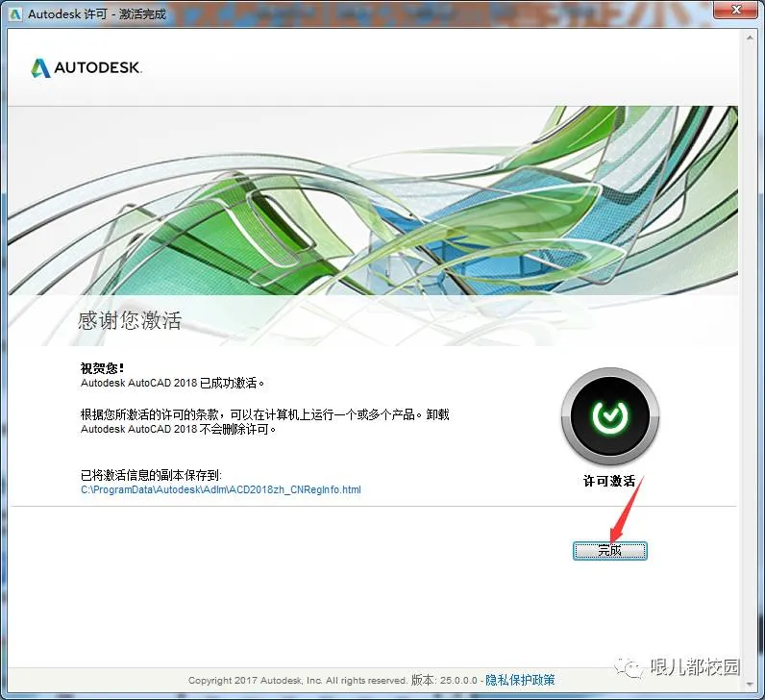Click the 许可激活 label
This screenshot has height=700, width=765.
609,482
